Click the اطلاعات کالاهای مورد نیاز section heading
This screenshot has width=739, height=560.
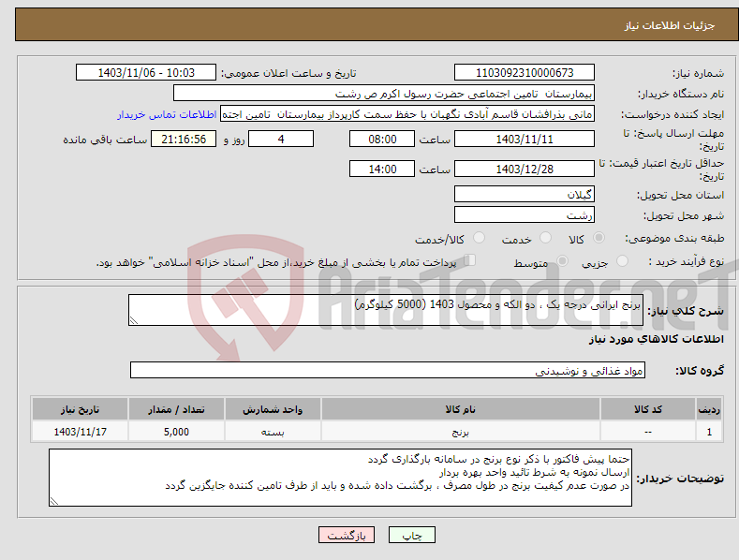(656, 339)
